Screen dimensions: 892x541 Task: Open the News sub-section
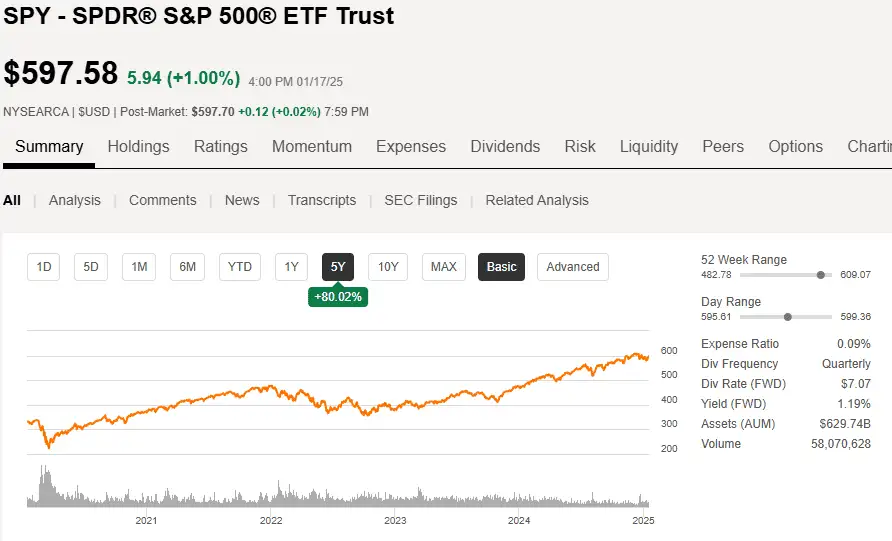(x=242, y=200)
